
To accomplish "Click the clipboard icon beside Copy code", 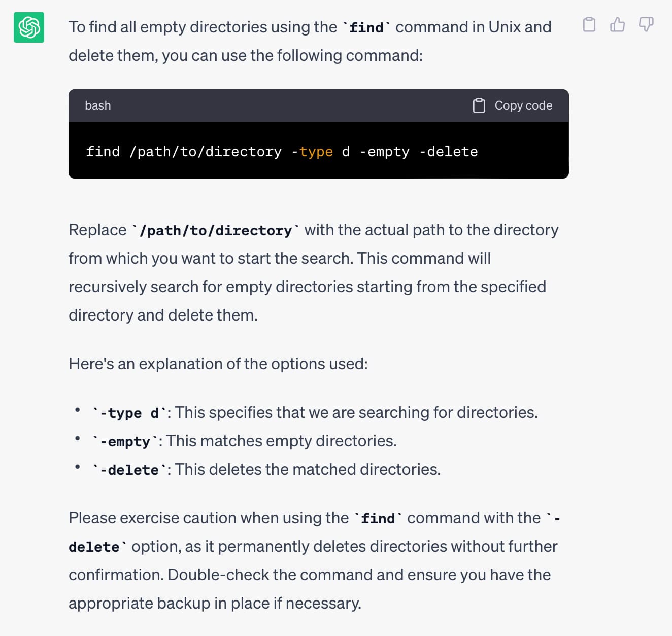I will tap(479, 105).
